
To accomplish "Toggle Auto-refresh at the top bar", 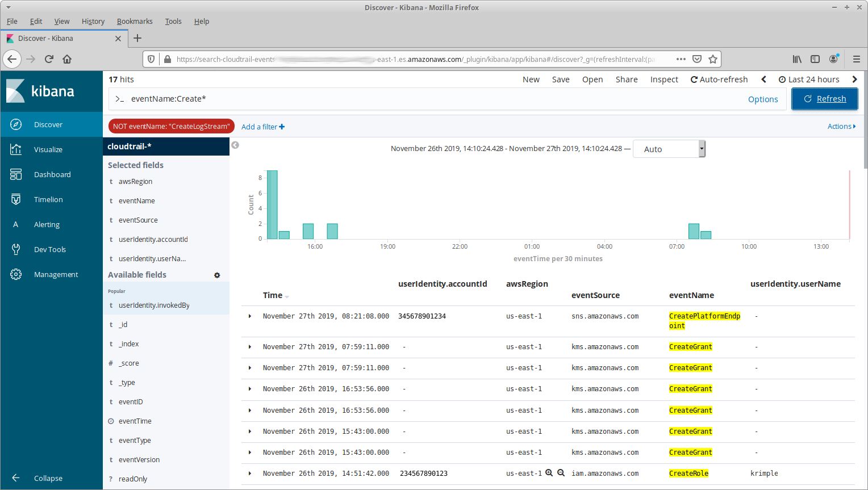I will tap(719, 79).
